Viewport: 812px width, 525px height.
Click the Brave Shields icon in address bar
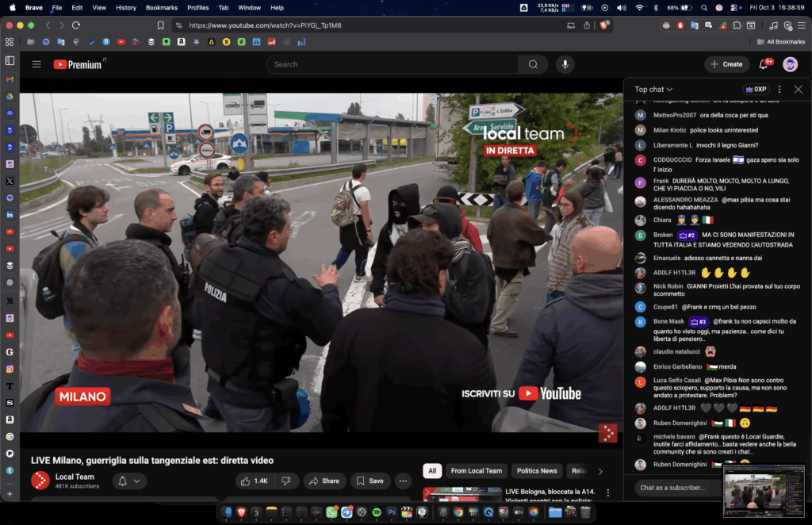[x=604, y=25]
